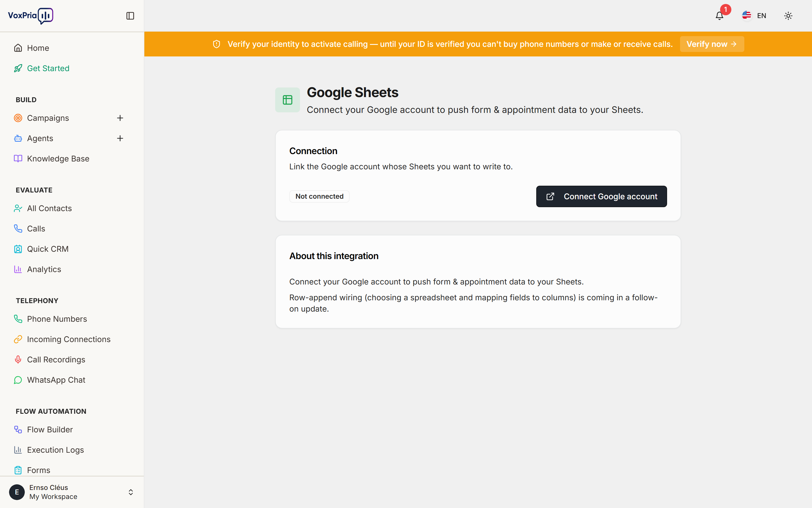812x508 pixels.
Task: Click Verify now in the banner
Action: [712, 44]
